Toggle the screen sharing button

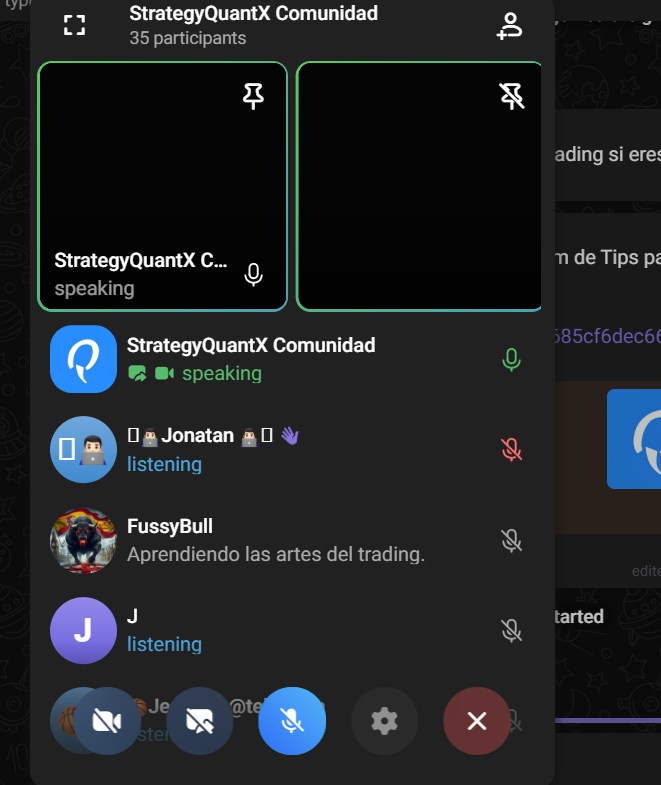pyautogui.click(x=199, y=721)
